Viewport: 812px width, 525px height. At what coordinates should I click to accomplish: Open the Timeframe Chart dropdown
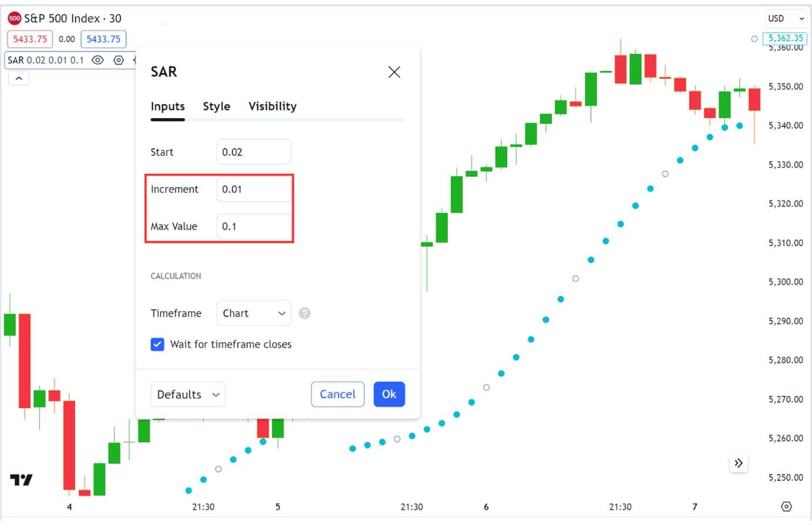tap(254, 313)
